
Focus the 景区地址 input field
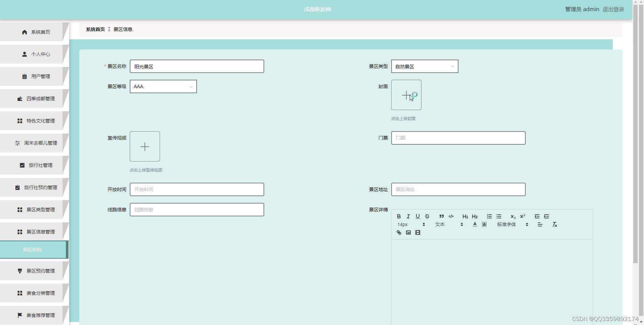(458, 189)
